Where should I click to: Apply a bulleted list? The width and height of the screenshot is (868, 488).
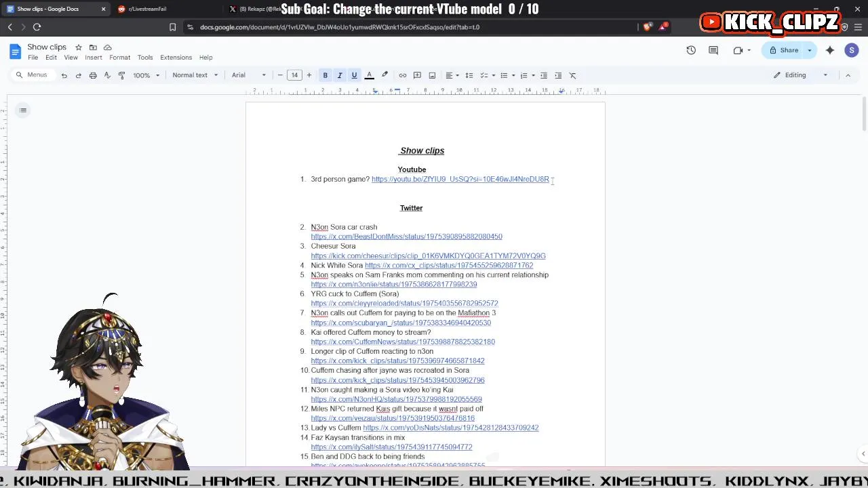click(x=504, y=75)
